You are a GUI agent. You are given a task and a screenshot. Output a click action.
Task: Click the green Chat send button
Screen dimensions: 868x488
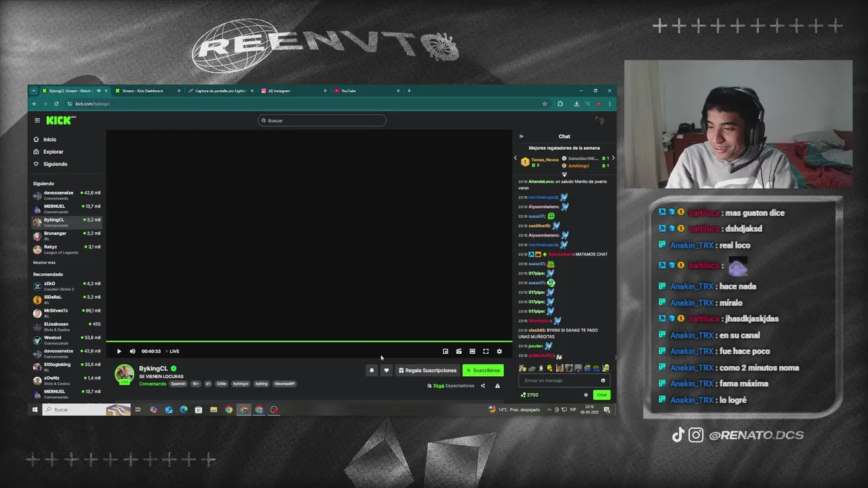click(601, 394)
